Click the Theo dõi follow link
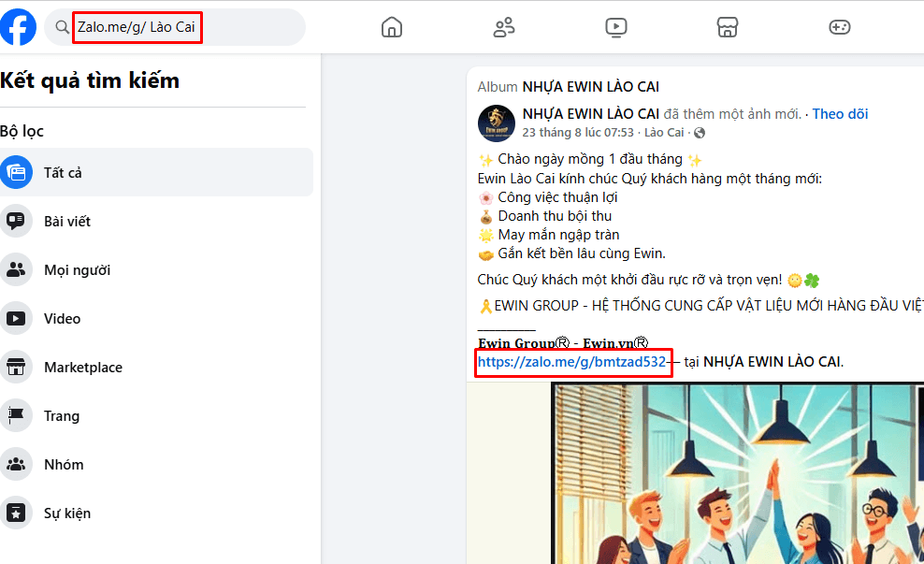 pos(840,114)
